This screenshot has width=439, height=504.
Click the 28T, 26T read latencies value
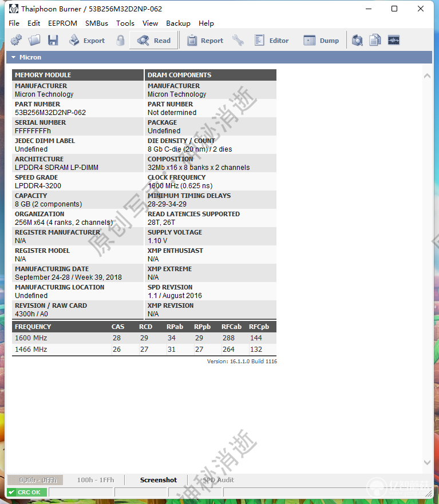161,223
